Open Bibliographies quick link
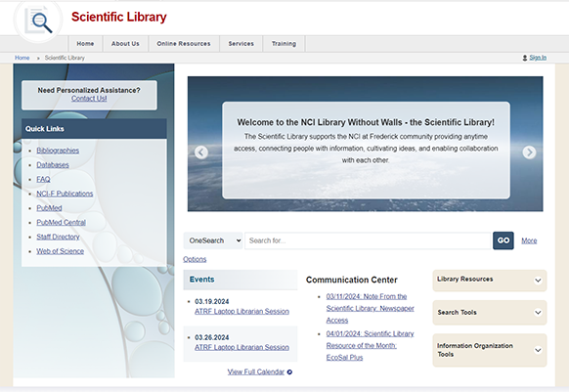 58,151
